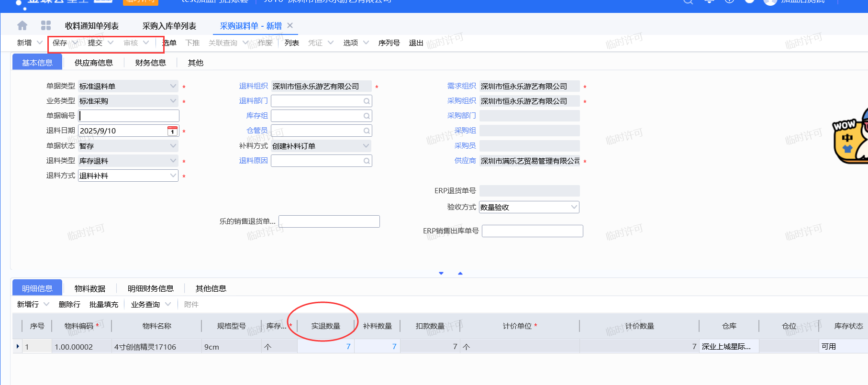
Task: Switch to the 供应商信息 tab
Action: click(94, 63)
